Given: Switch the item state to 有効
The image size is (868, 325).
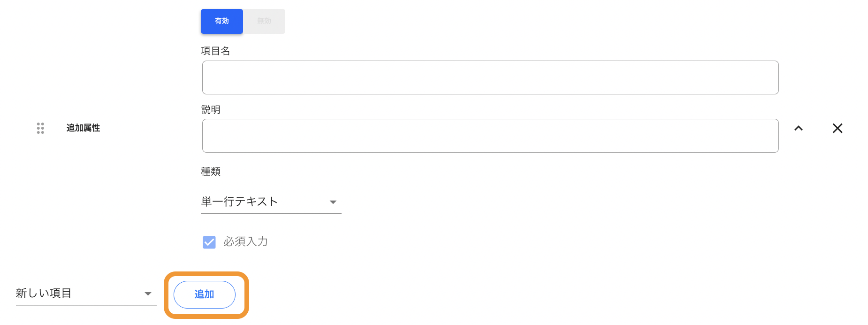Looking at the screenshot, I should pos(222,21).
